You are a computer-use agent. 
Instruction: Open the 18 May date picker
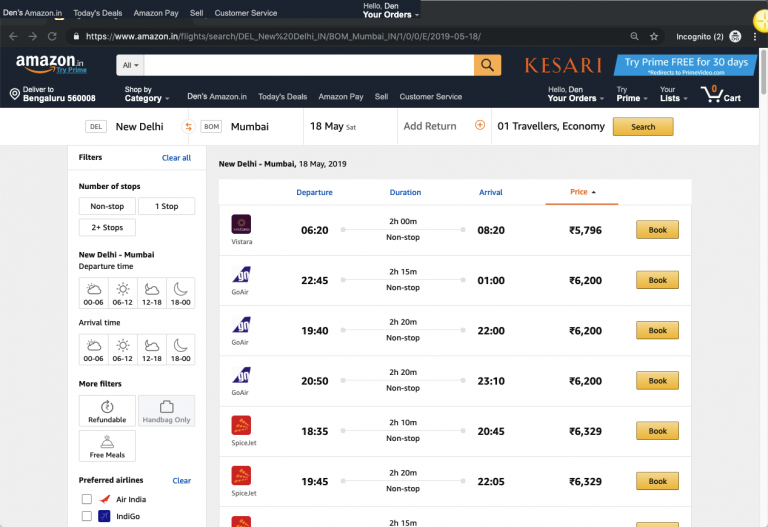coord(333,126)
